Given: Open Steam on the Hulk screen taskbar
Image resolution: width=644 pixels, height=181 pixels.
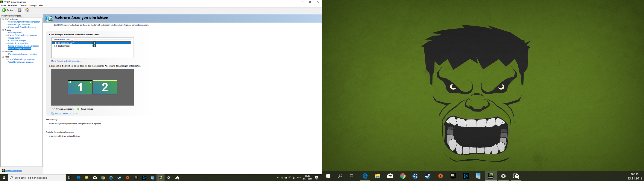Looking at the screenshot, I should pyautogui.click(x=428, y=176).
